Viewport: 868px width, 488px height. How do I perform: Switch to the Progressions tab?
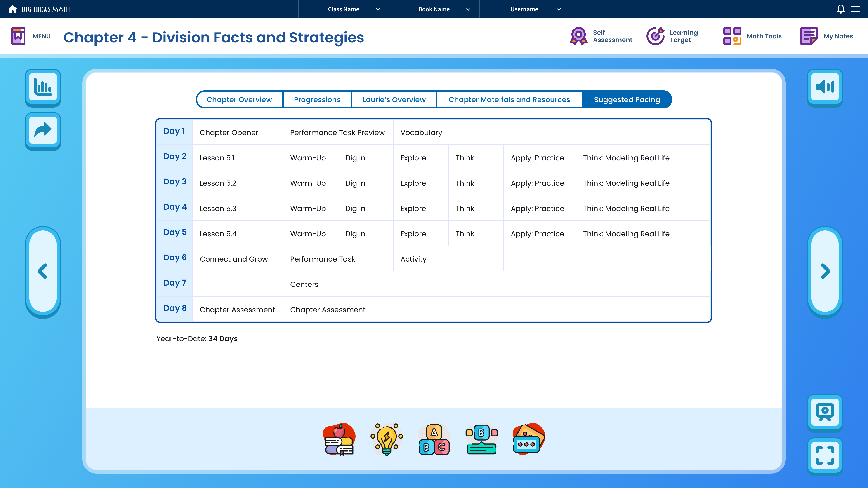[x=317, y=99]
